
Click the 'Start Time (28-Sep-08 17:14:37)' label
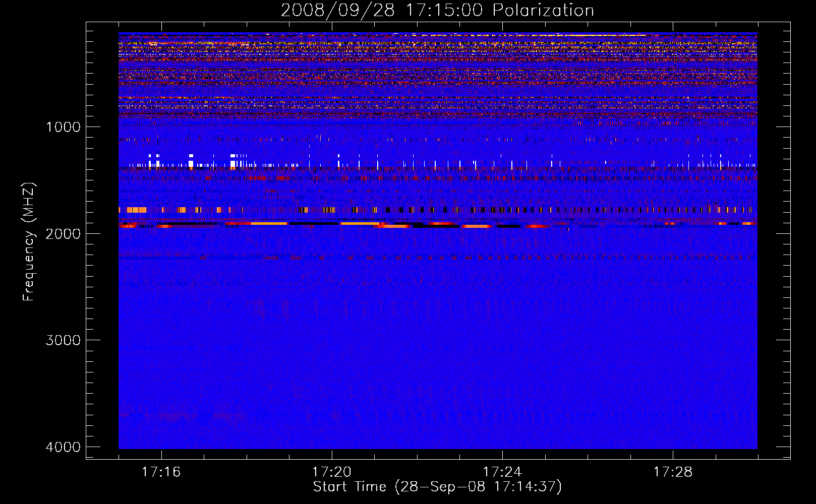(437, 487)
